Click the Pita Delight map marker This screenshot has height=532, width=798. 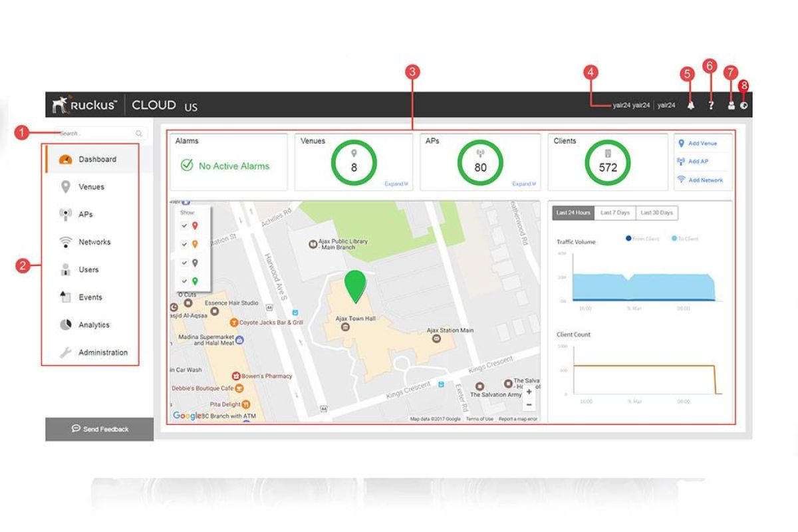tap(246, 404)
